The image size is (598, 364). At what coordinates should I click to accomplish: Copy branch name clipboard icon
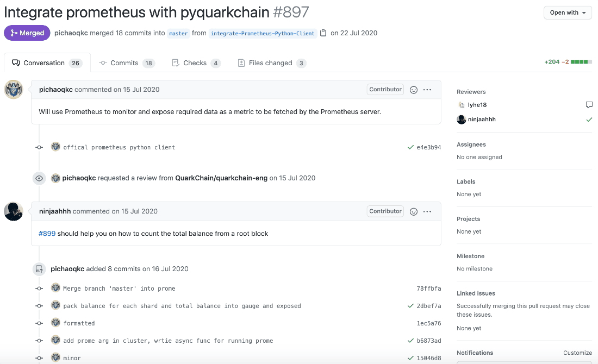tap(323, 33)
